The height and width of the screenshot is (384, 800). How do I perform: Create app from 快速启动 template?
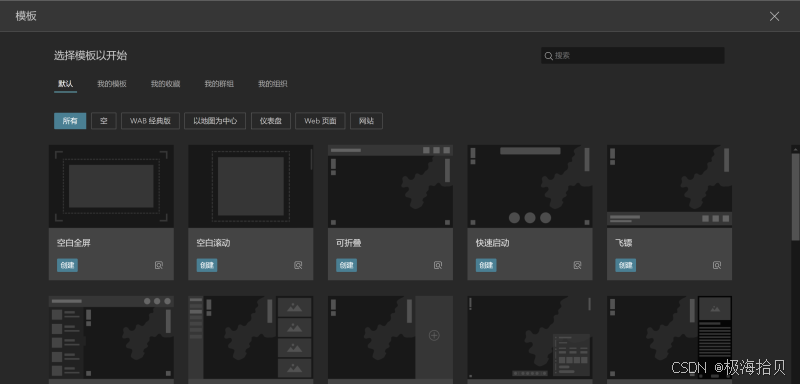(x=486, y=265)
